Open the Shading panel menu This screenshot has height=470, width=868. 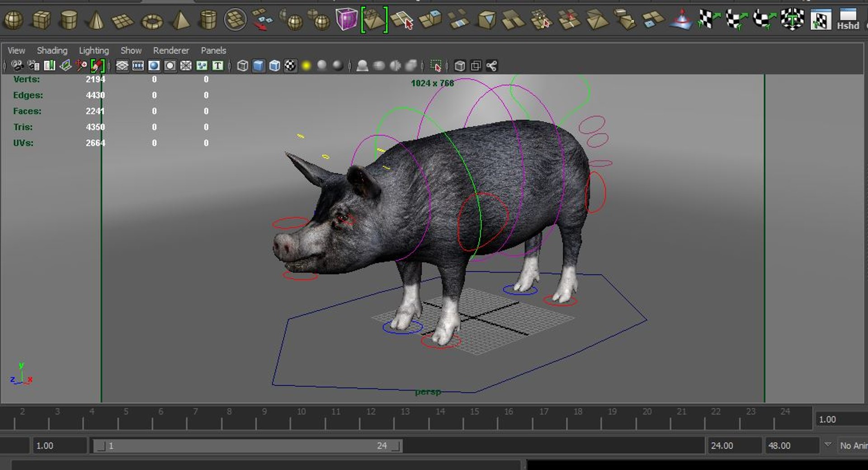tap(52, 51)
